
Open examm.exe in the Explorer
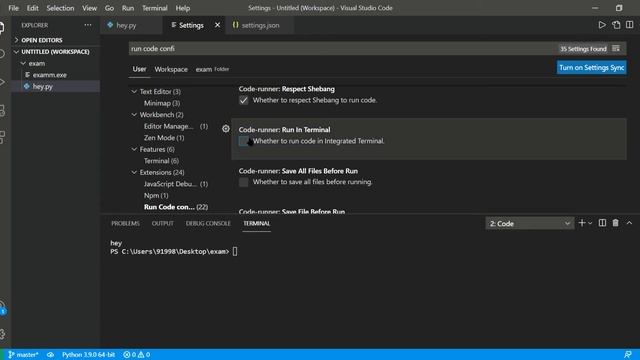pos(50,75)
